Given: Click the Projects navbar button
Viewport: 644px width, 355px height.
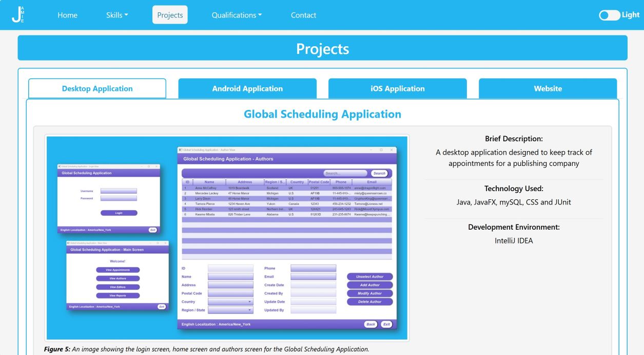Looking at the screenshot, I should click(170, 15).
